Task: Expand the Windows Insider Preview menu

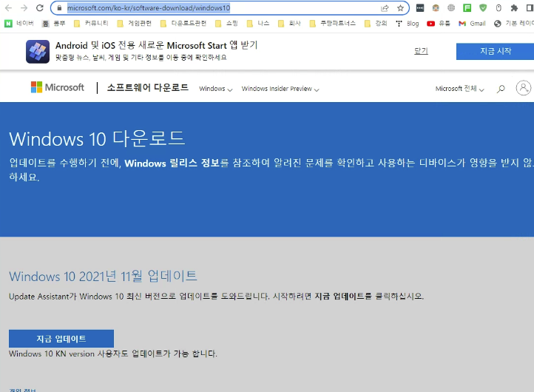Action: (x=280, y=89)
